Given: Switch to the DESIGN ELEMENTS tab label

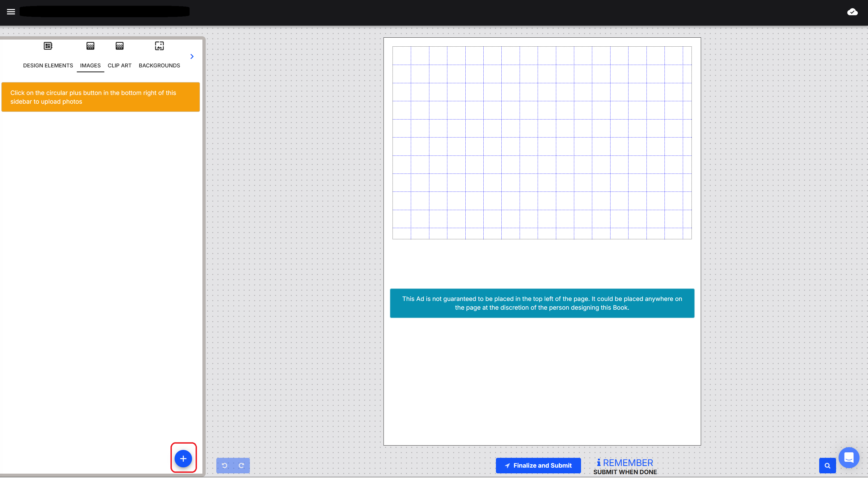Looking at the screenshot, I should [48, 65].
